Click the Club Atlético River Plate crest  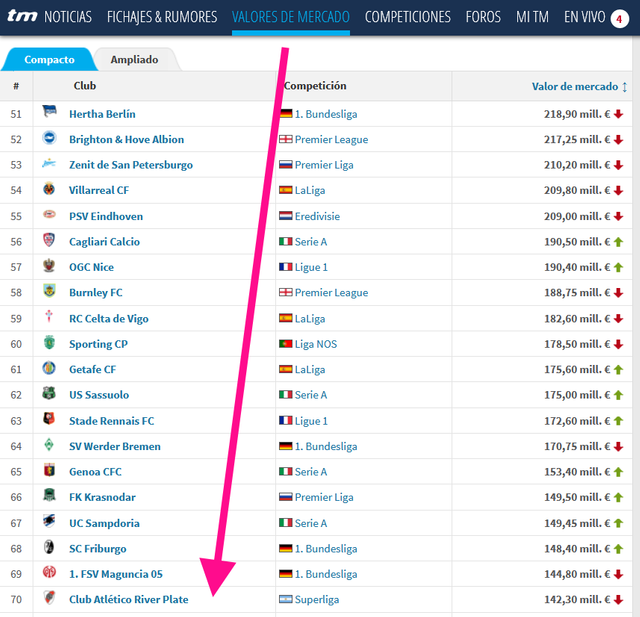[x=49, y=598]
